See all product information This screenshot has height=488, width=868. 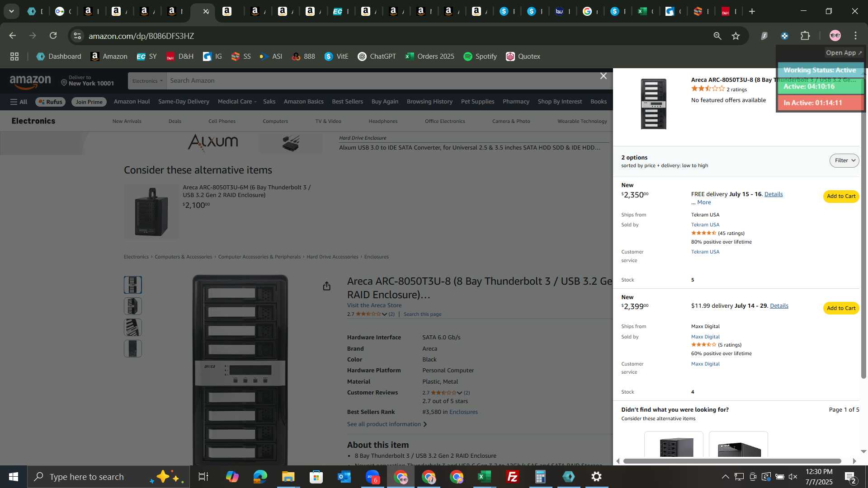[x=387, y=424]
